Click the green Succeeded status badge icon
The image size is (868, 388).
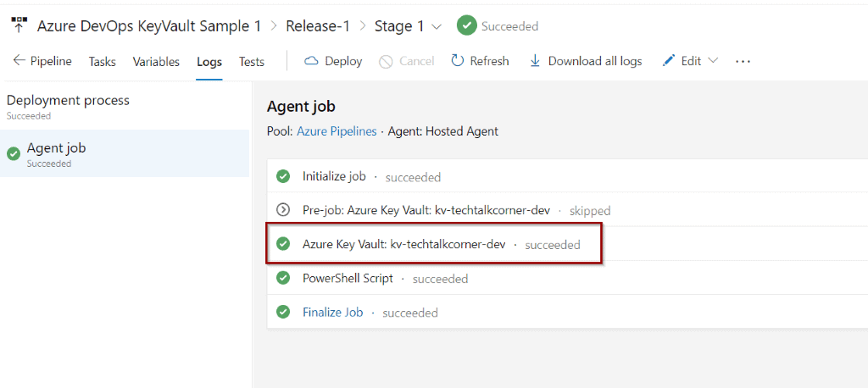tap(467, 26)
